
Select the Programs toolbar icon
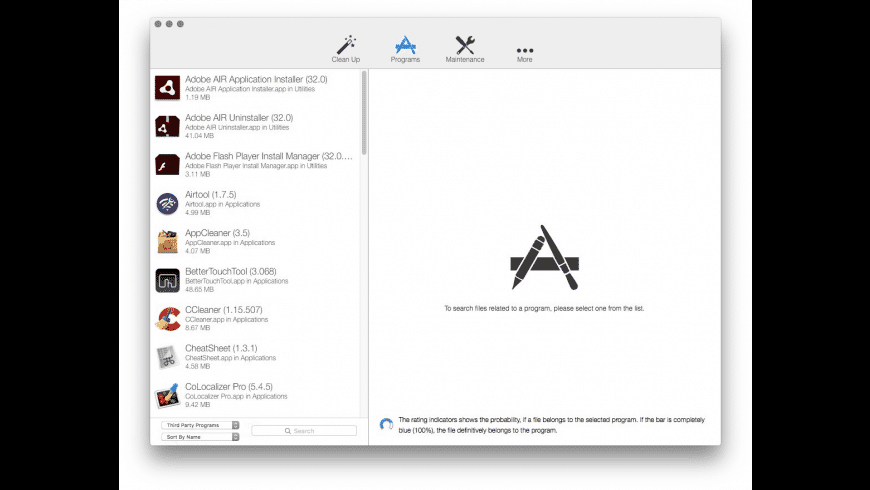[405, 49]
